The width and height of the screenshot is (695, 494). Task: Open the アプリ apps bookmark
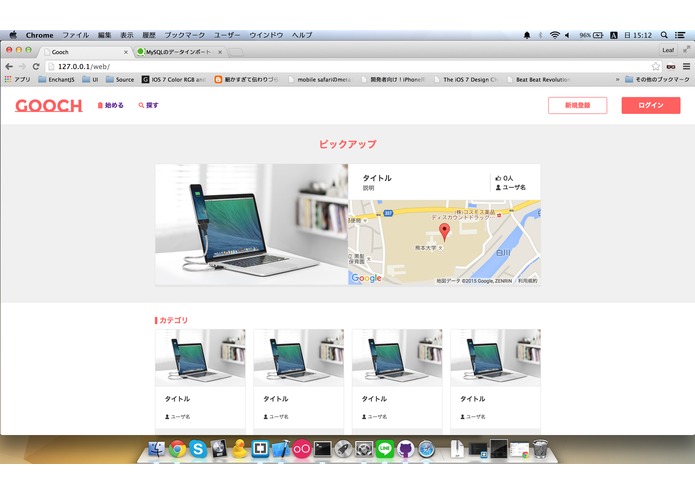(17, 79)
